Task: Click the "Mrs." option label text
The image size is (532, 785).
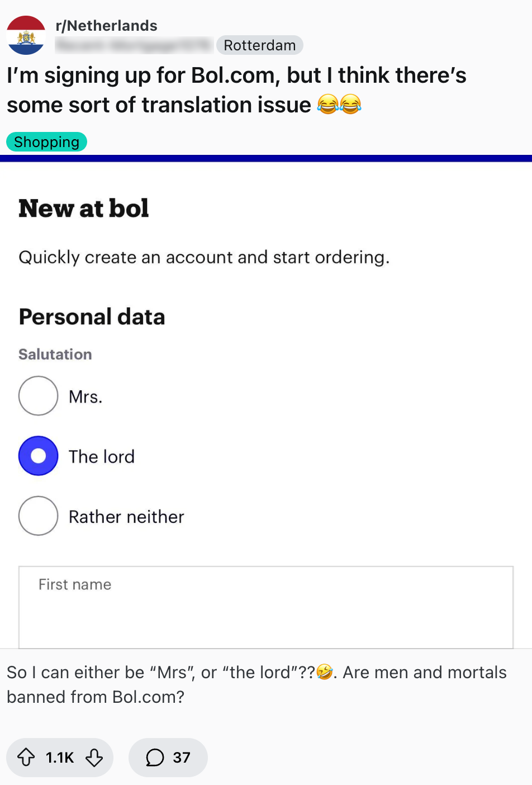Action: tap(85, 397)
